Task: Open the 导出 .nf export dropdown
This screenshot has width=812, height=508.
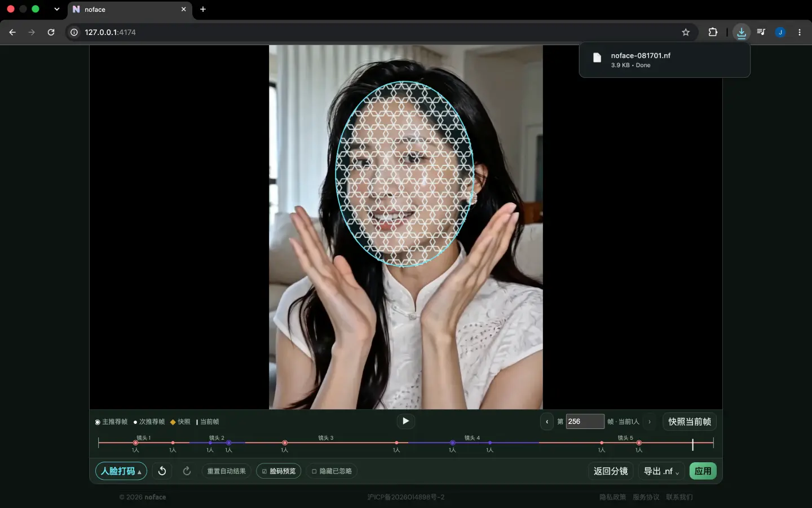Action: pyautogui.click(x=661, y=471)
